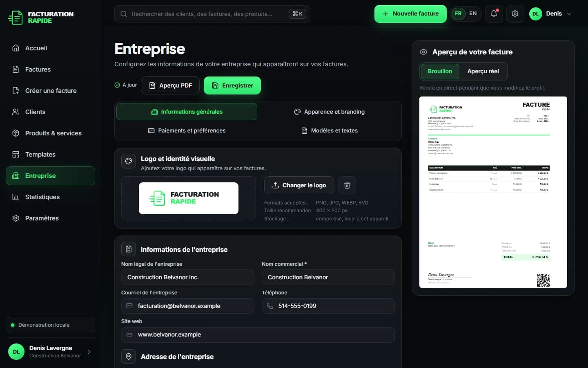Click the invoice preview document
The height and width of the screenshot is (368, 588).
click(493, 192)
